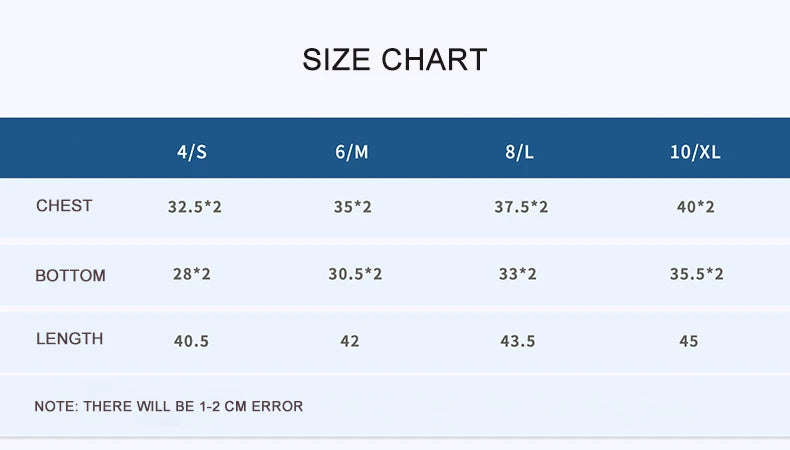This screenshot has width=790, height=450.
Task: Click the 28*2 bottom value
Action: pos(191,274)
